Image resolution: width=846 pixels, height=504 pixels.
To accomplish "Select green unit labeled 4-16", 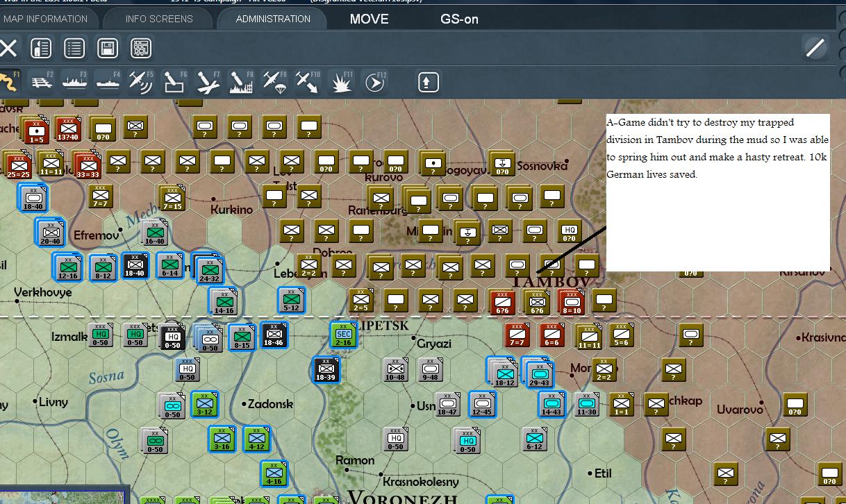I will (274, 473).
